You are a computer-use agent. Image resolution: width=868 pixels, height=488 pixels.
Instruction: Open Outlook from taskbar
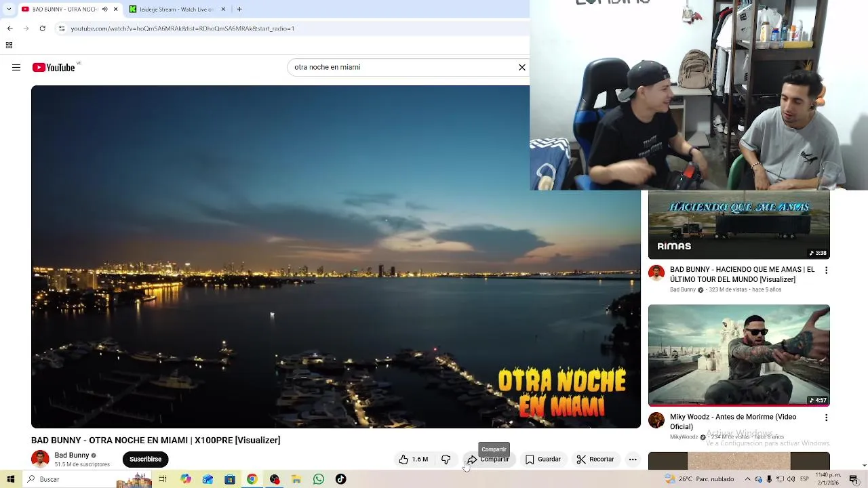point(208,479)
